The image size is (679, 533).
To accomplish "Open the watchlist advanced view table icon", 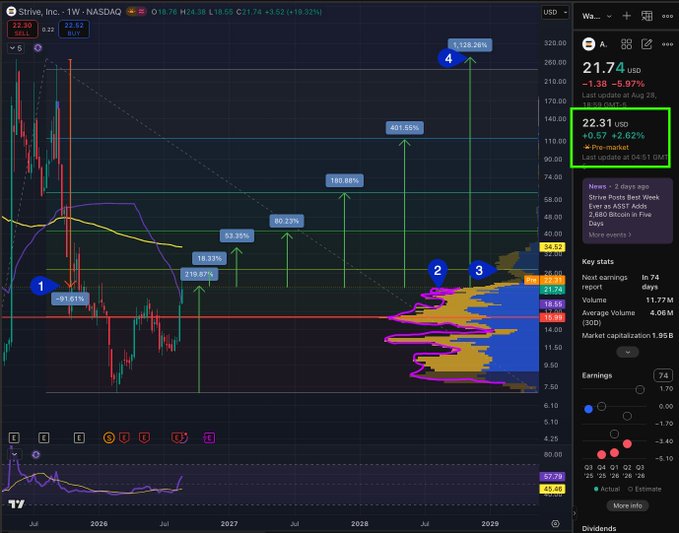I will pyautogui.click(x=647, y=16).
